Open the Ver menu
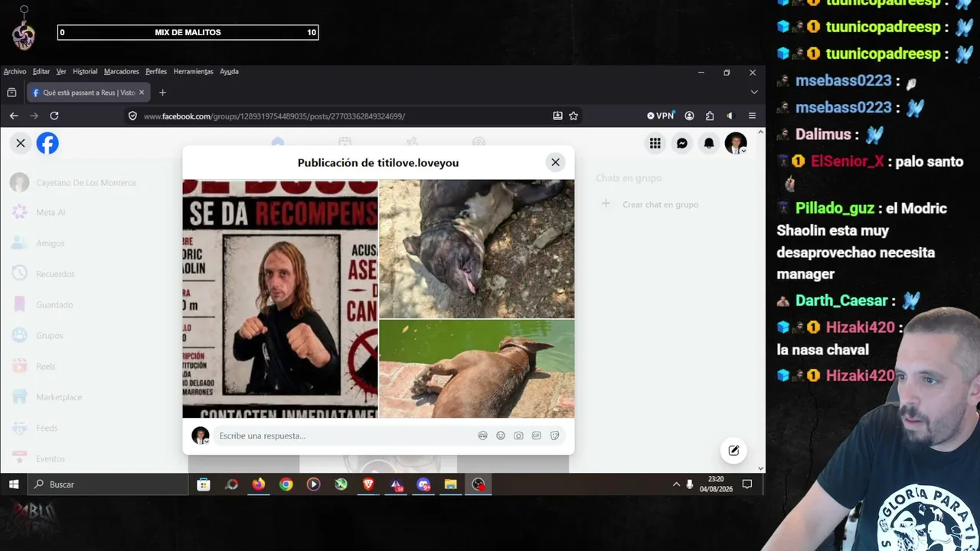Screen dimensions: 980x551 pos(61,71)
